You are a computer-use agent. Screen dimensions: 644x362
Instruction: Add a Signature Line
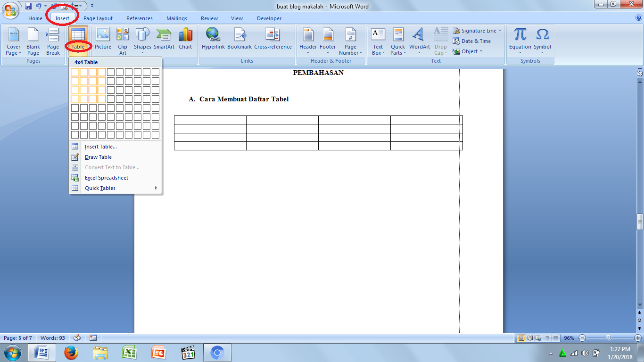pos(477,30)
